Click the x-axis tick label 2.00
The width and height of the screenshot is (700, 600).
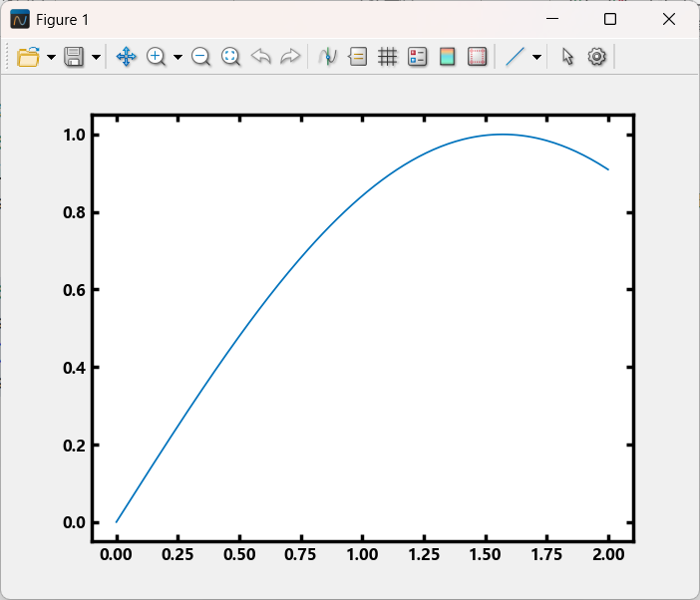pos(608,554)
